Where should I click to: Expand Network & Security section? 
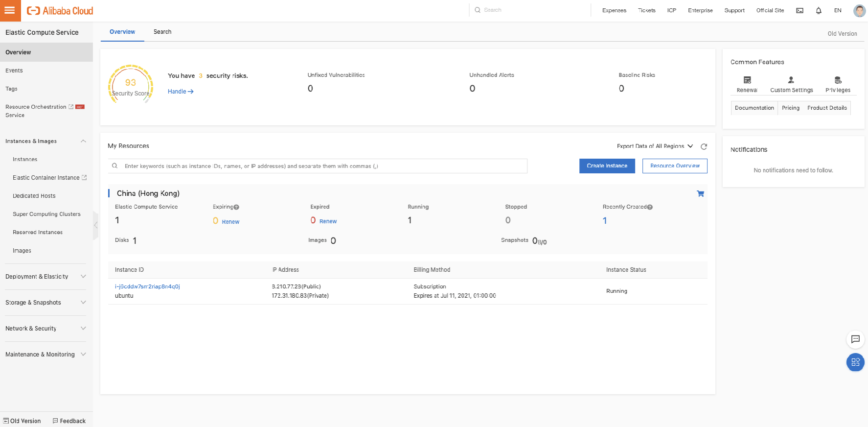pyautogui.click(x=83, y=329)
